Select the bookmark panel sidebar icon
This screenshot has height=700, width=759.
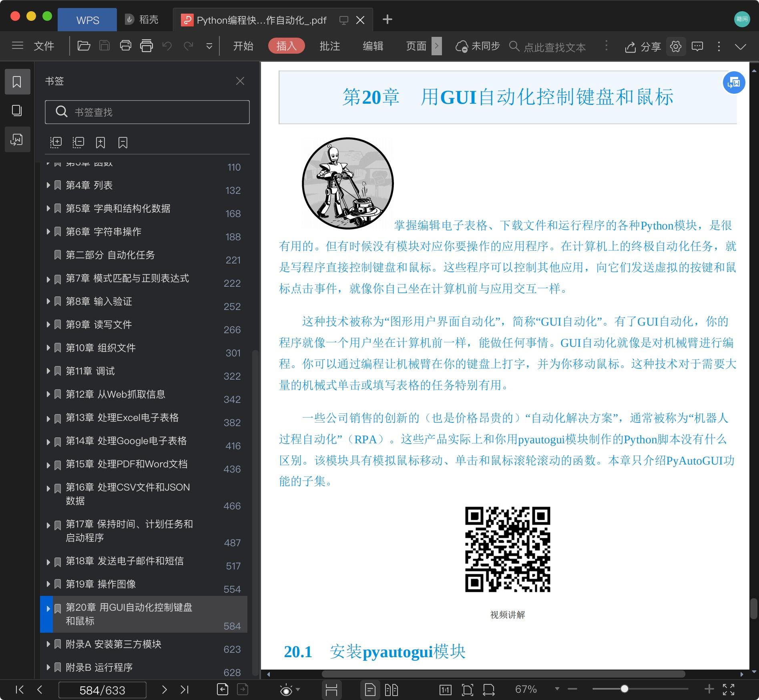[x=17, y=82]
